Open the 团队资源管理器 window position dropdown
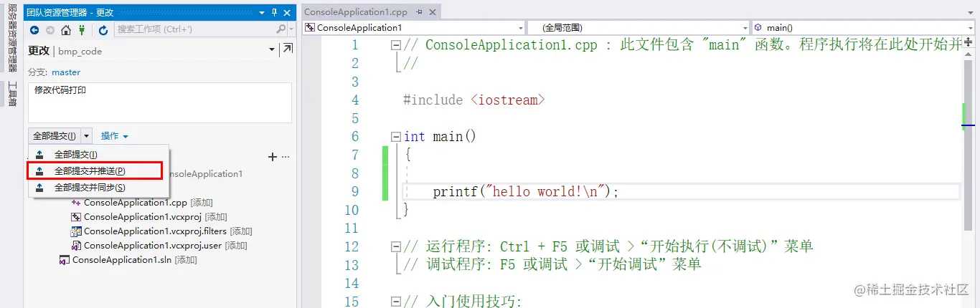Image resolution: width=980 pixels, height=308 pixels. click(262, 12)
